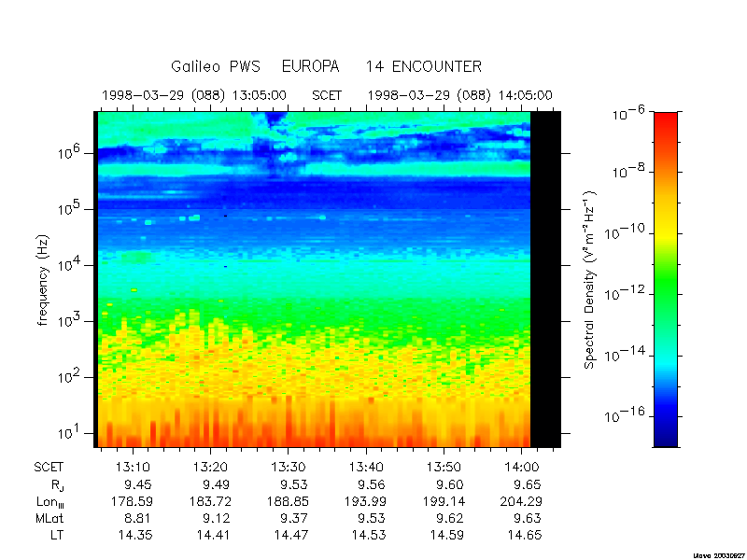
Task: Click the LT value '14.41'
Action: (214, 535)
